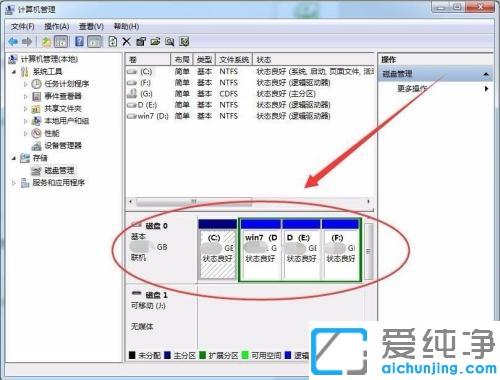Collapse the 磁盘管理 actions section arrow
The height and width of the screenshot is (380, 500).
coord(486,74)
